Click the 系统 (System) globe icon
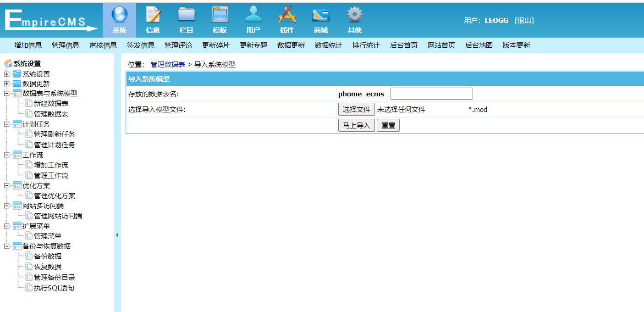Image resolution: width=644 pixels, height=312 pixels. coord(120,17)
